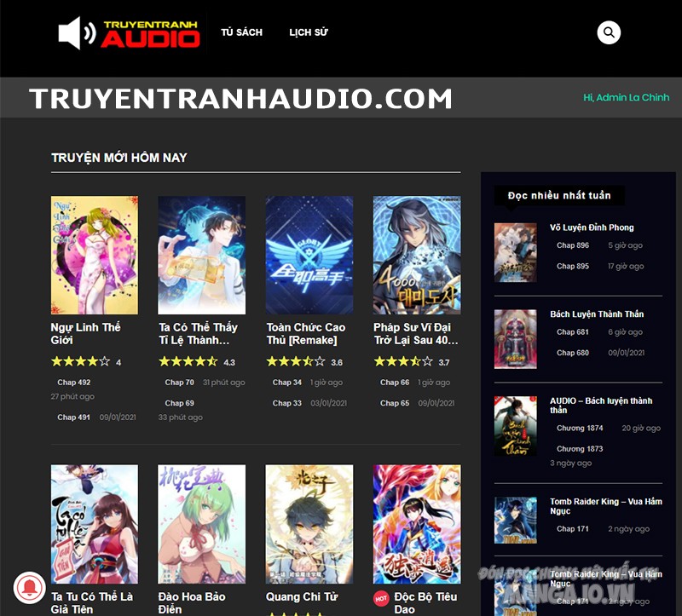682x616 pixels.
Task: Click the Bách Luyện Thành Thần sidebar title
Action: 597,314
